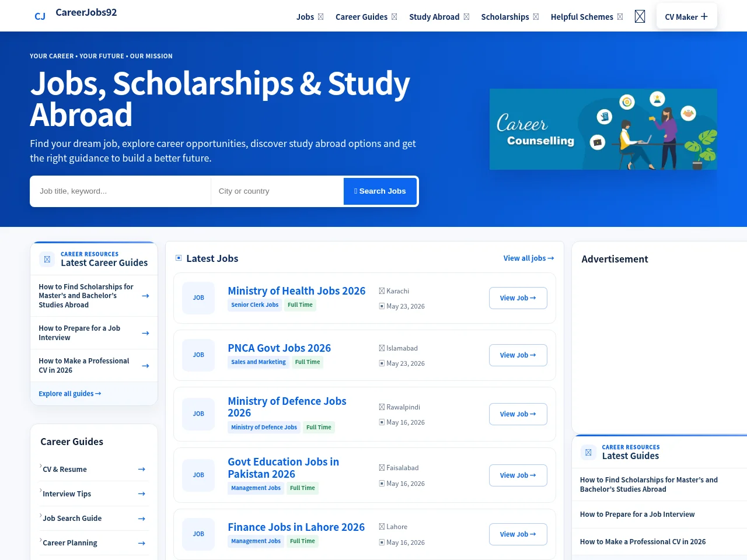Select the Sales and Marketing tag

click(x=259, y=362)
